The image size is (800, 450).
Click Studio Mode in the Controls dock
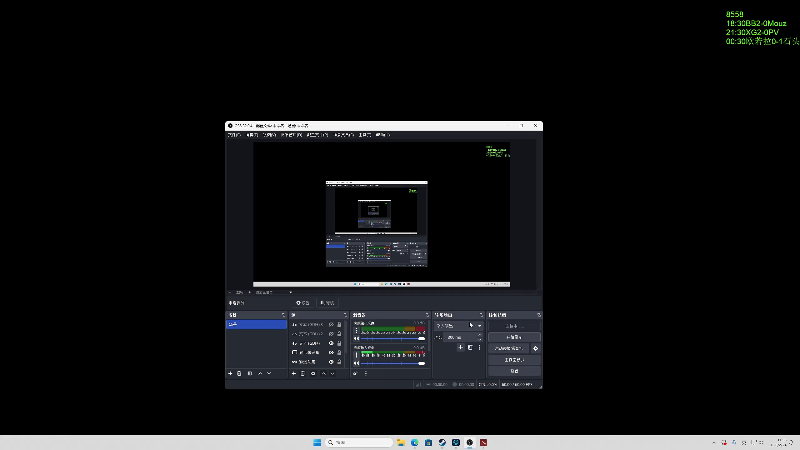514,360
